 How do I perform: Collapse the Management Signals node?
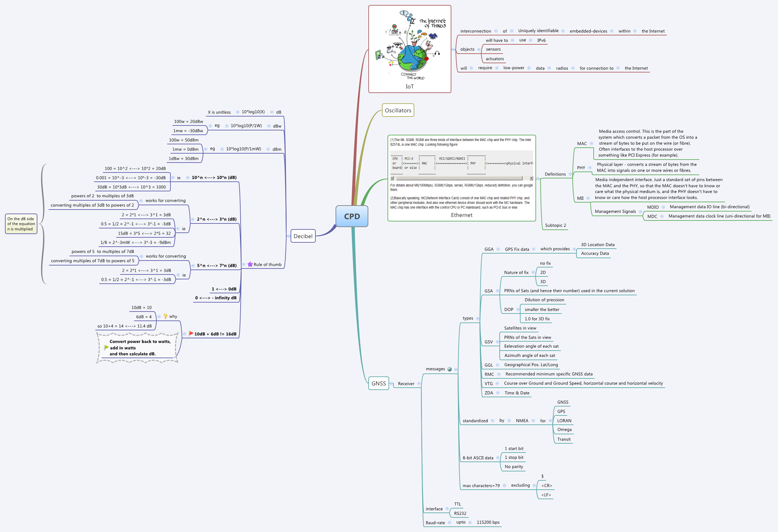(x=640, y=212)
